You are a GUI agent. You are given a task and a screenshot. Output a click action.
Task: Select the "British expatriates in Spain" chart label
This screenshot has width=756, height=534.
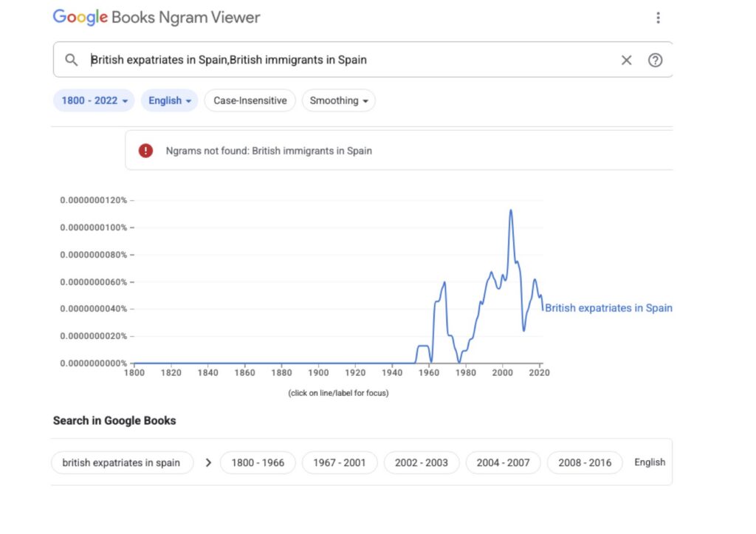608,308
